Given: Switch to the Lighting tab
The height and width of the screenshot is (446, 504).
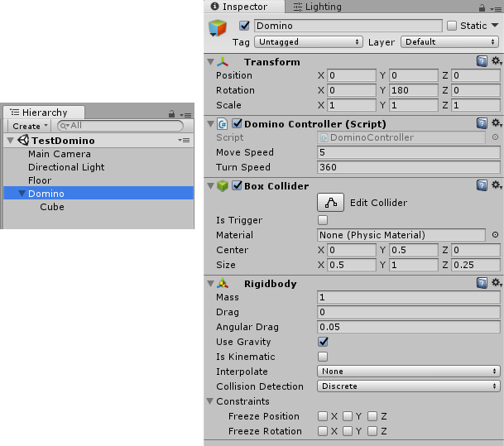Looking at the screenshot, I should tap(317, 7).
